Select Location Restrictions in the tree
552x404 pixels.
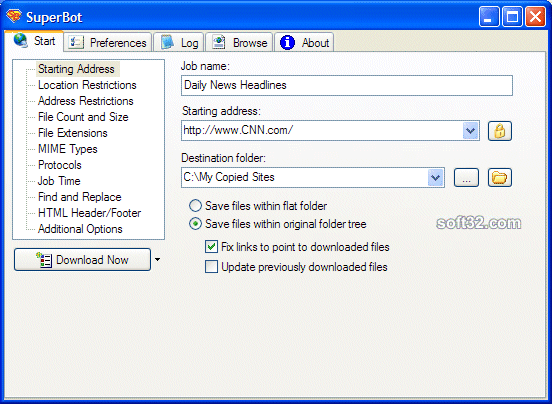pos(87,85)
